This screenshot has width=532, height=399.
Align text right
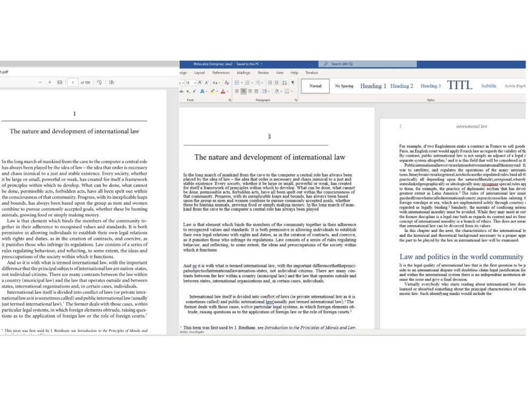[250, 92]
